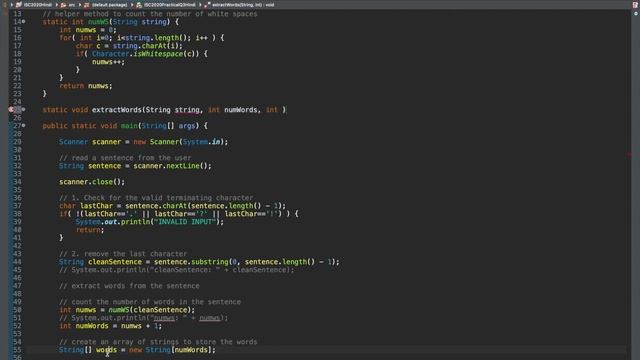This screenshot has width=640, height=360.
Task: Open the extractWords(String, int) breadcrumb item
Action: point(243,5)
